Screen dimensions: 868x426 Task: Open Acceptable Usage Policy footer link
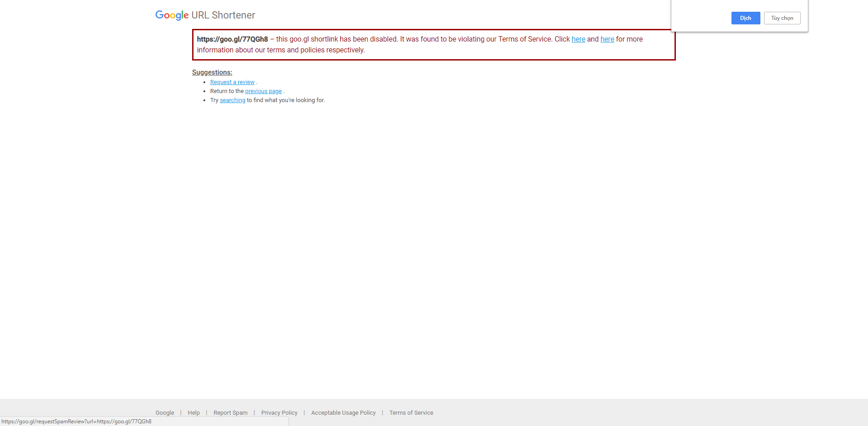click(x=344, y=413)
